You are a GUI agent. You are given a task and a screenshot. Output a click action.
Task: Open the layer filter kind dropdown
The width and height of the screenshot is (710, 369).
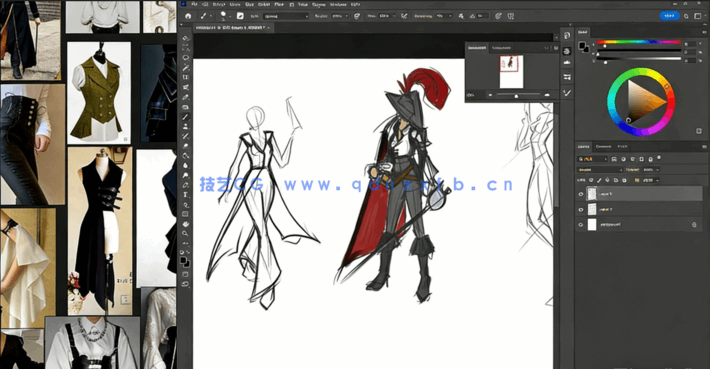point(592,159)
